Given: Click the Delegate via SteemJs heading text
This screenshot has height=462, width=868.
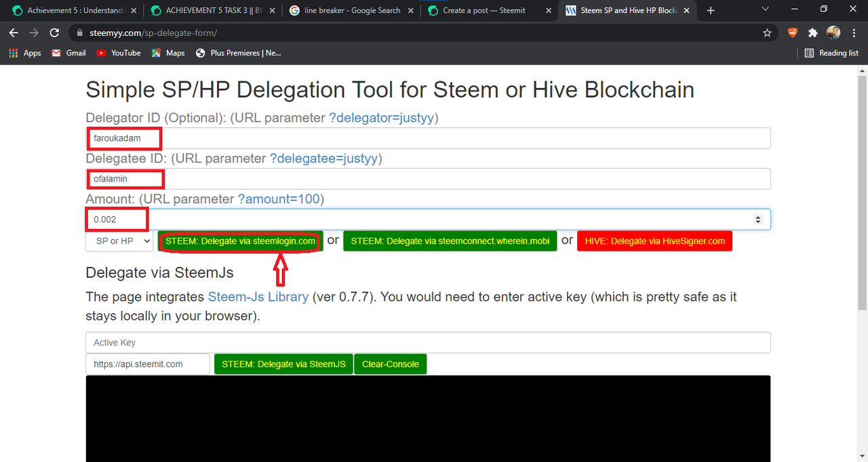Looking at the screenshot, I should pyautogui.click(x=159, y=272).
